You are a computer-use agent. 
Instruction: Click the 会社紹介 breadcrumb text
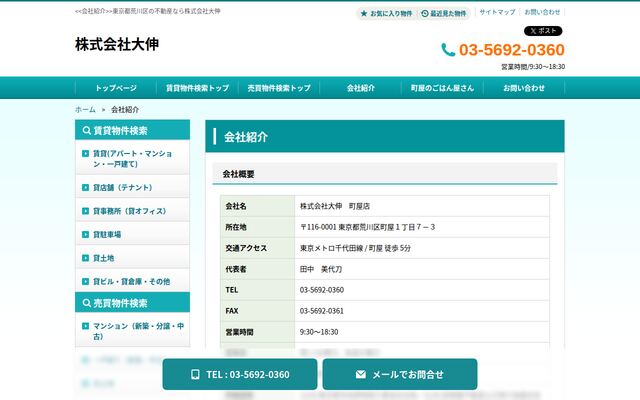pos(125,109)
